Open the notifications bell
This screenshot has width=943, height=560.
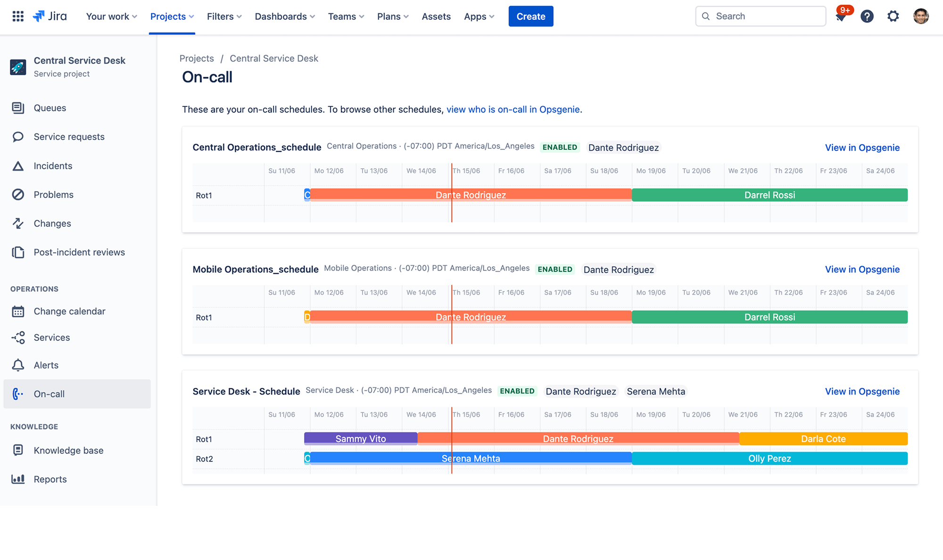842,16
